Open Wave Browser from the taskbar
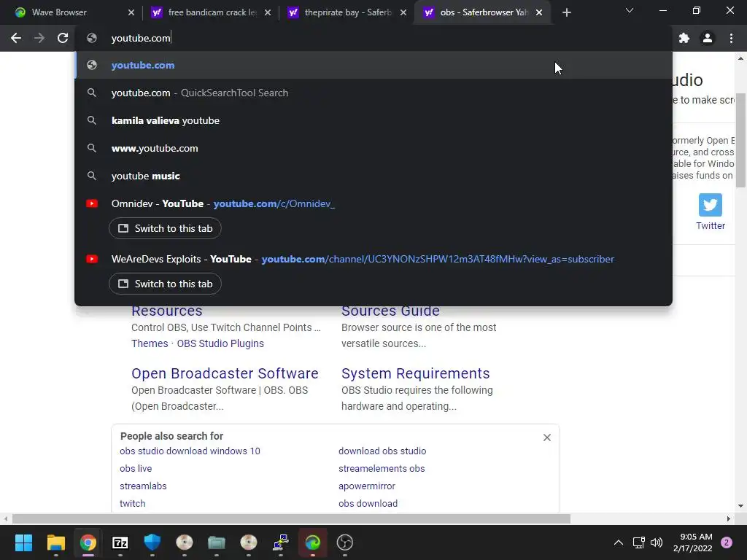This screenshot has height=560, width=747. pos(312,542)
